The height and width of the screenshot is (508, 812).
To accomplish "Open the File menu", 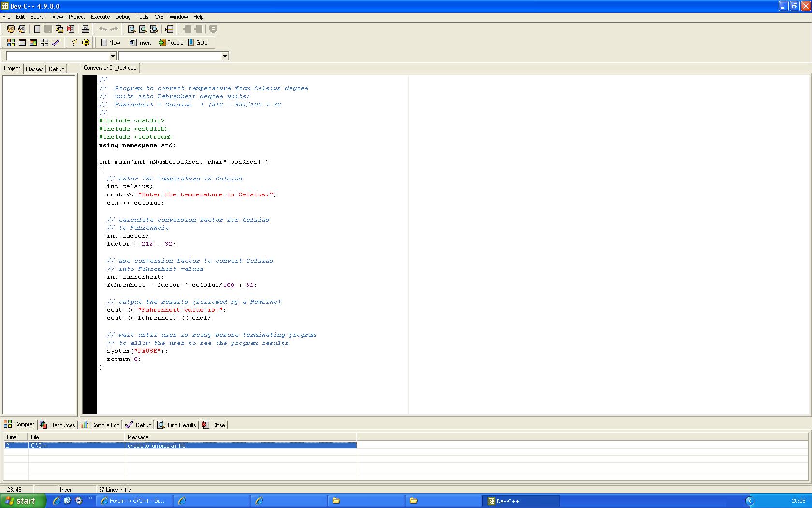I will pyautogui.click(x=6, y=17).
